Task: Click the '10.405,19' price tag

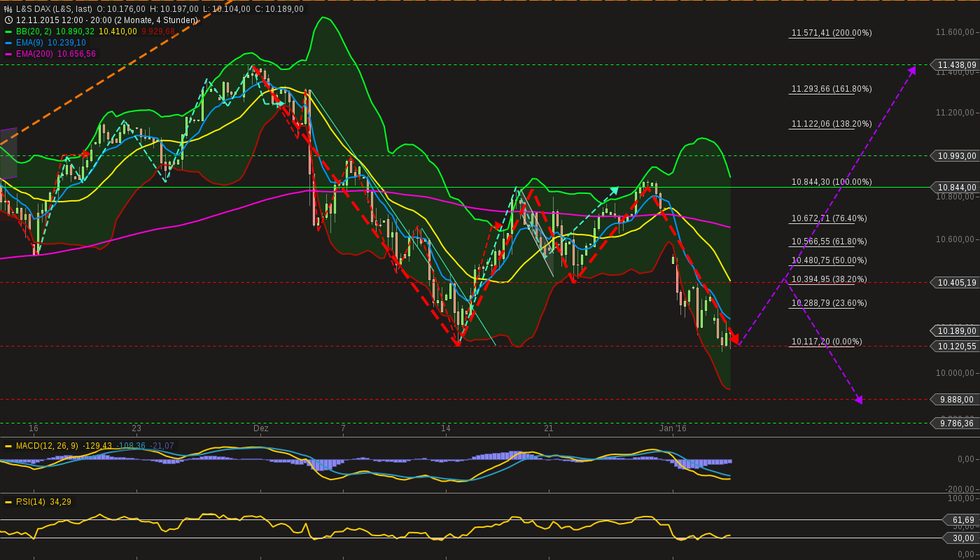Action: click(956, 282)
